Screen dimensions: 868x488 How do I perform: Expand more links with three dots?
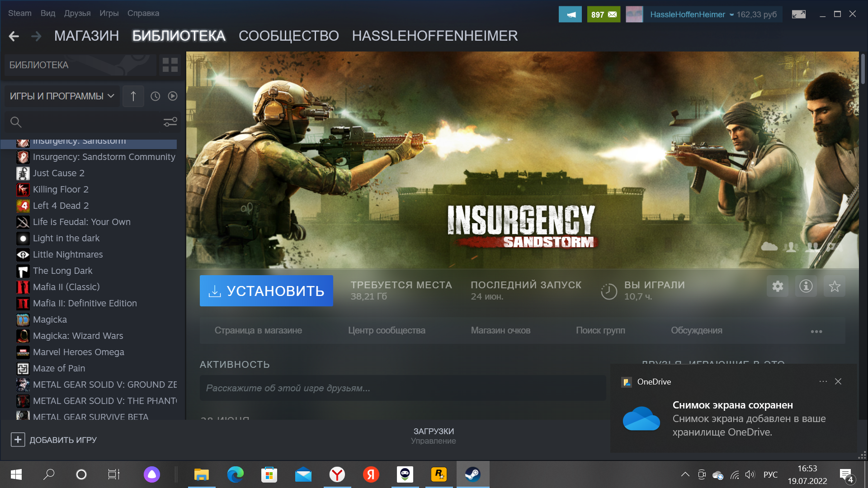coord(816,331)
